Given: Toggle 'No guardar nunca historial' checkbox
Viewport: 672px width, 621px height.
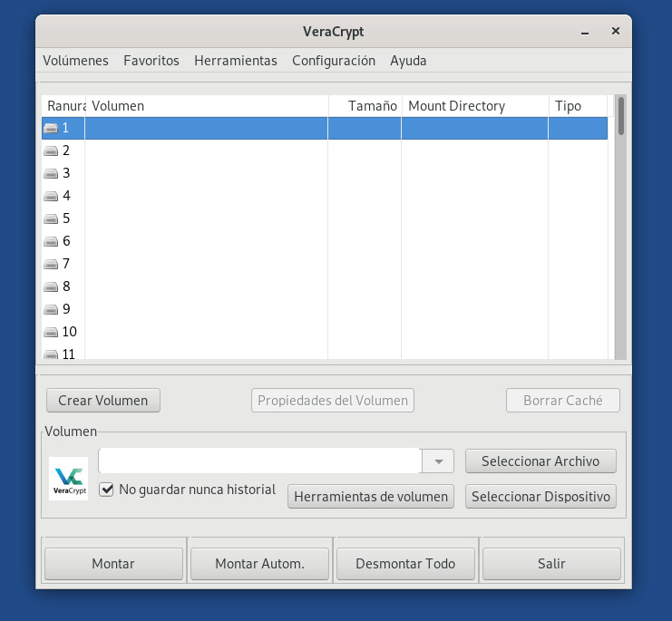Looking at the screenshot, I should (x=107, y=490).
